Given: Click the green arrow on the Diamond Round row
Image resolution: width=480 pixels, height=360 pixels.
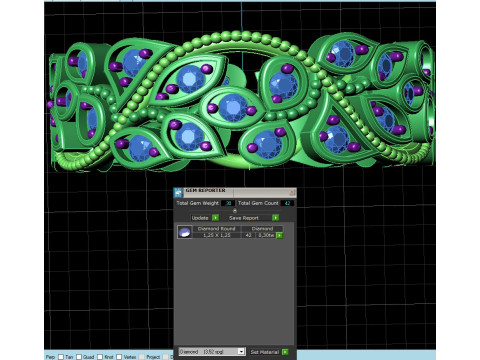Looking at the screenshot, I should click(x=279, y=235).
